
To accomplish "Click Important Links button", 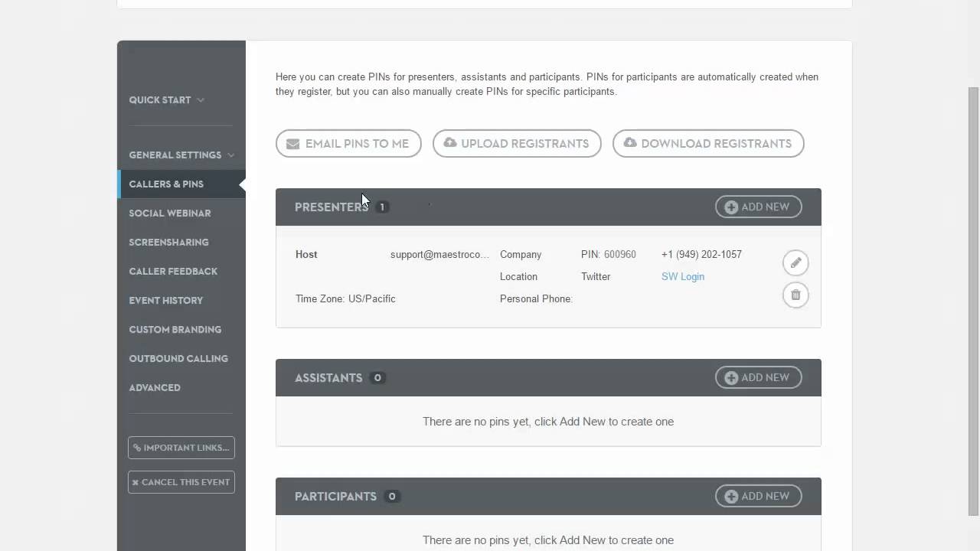I will tap(181, 448).
